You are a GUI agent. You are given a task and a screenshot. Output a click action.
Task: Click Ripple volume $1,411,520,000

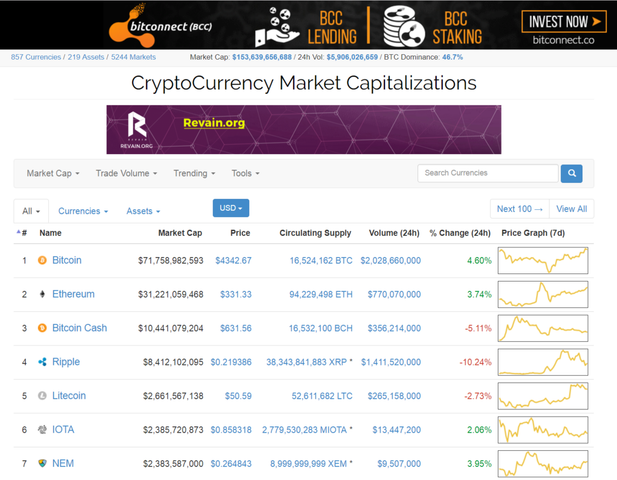click(x=391, y=362)
